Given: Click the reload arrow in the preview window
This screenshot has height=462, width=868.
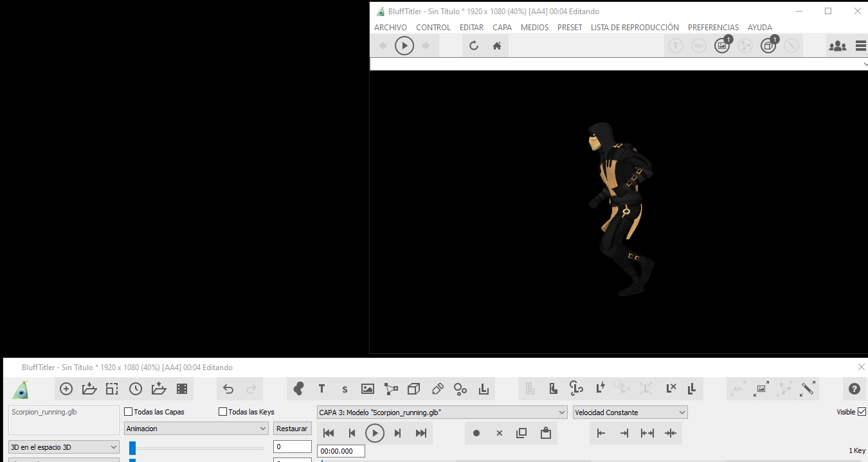Looking at the screenshot, I should [x=474, y=46].
